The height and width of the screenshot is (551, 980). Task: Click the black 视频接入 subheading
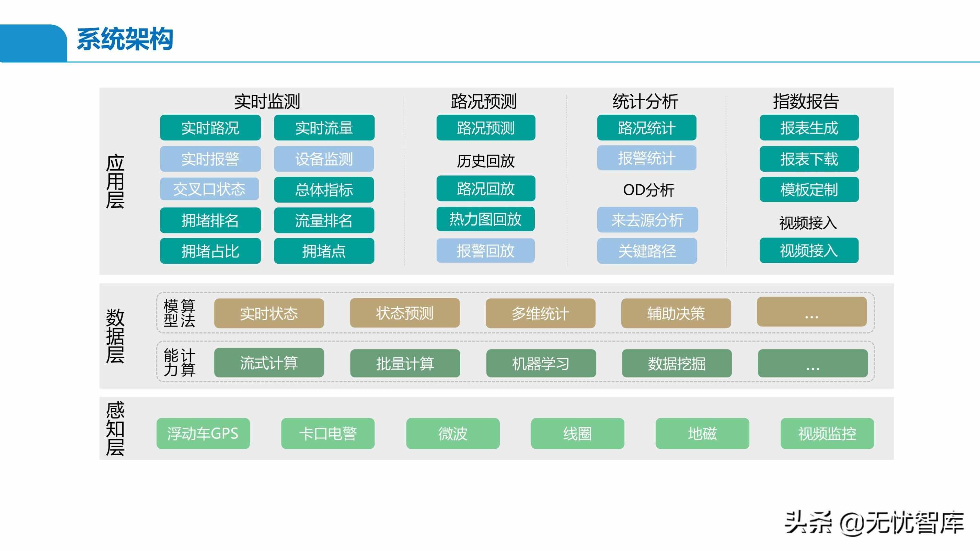[x=808, y=222]
